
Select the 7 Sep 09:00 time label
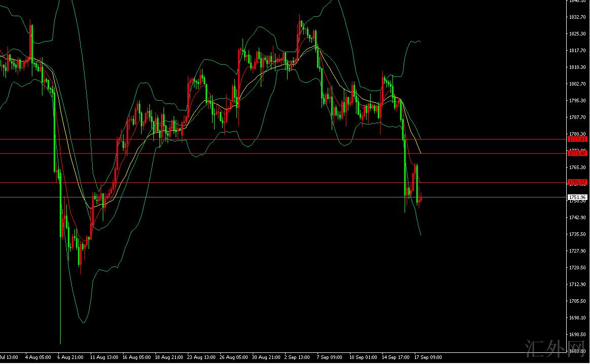coord(330,357)
